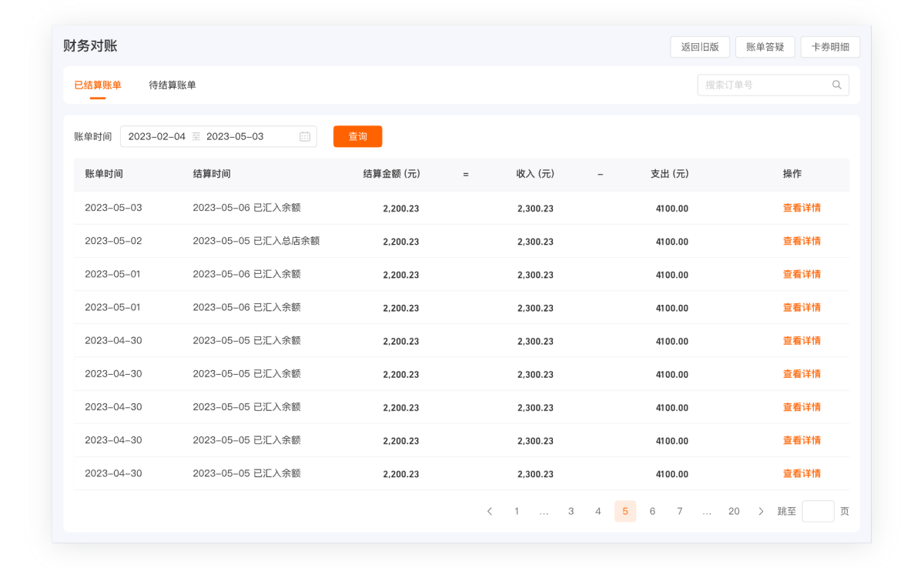Go to next page arrow

coord(761,512)
